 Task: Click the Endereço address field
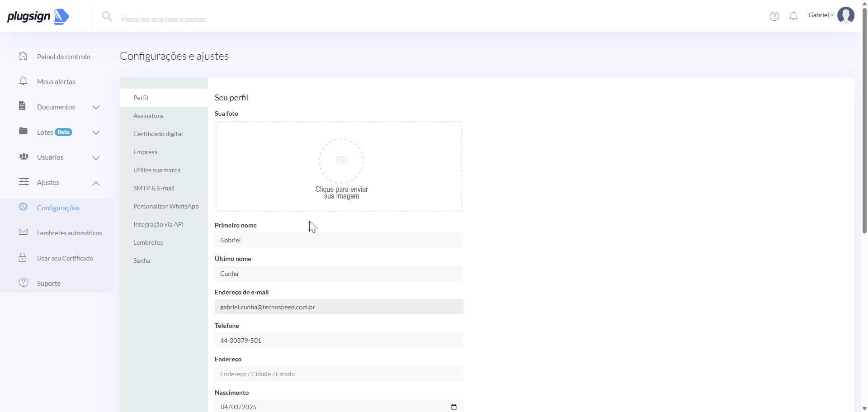tap(339, 374)
